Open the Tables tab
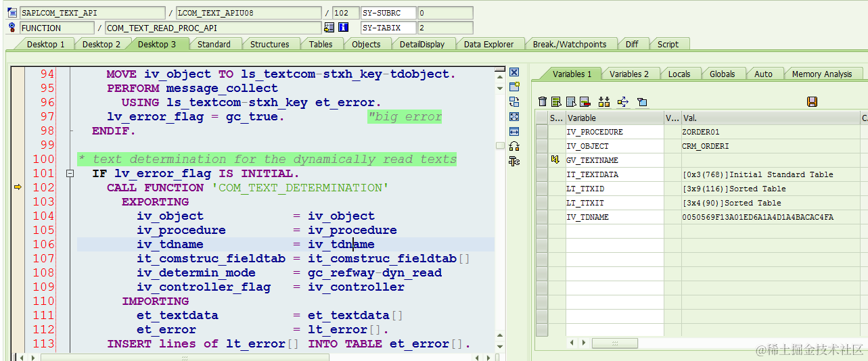The height and width of the screenshot is (361, 868). 321,44
